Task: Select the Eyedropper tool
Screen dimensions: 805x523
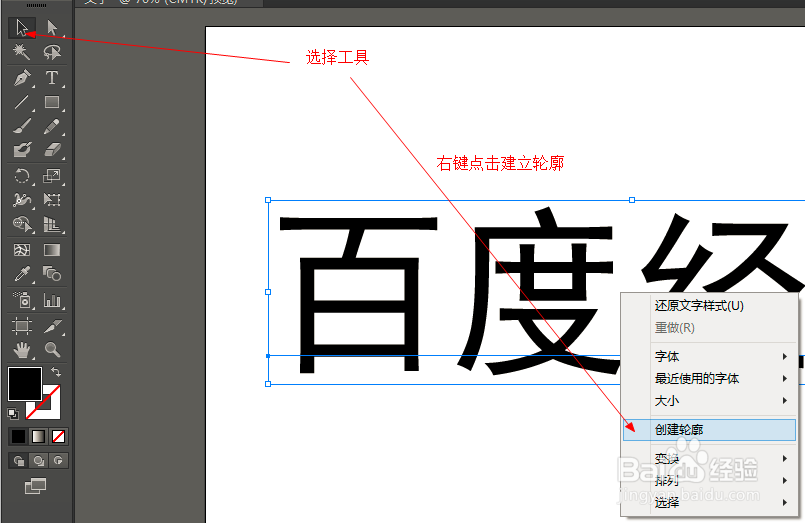Action: 22,274
